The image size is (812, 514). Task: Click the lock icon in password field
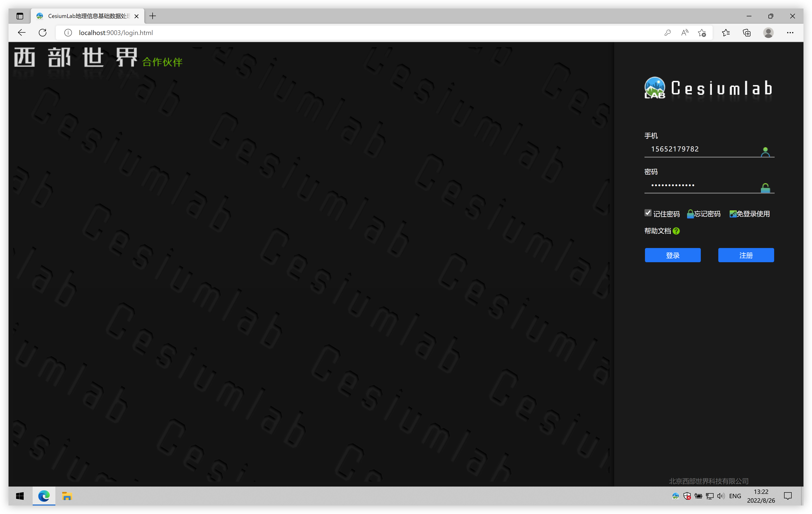[765, 188]
